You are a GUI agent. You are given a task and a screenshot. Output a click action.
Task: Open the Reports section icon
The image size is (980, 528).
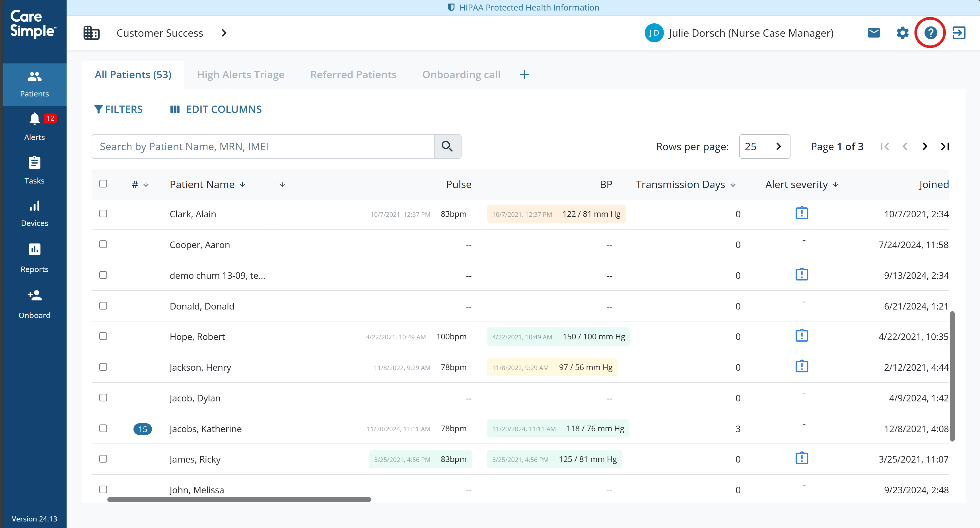pyautogui.click(x=34, y=249)
